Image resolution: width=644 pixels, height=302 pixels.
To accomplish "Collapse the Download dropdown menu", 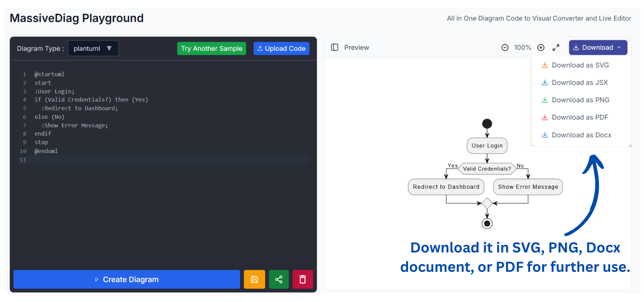I will 598,48.
